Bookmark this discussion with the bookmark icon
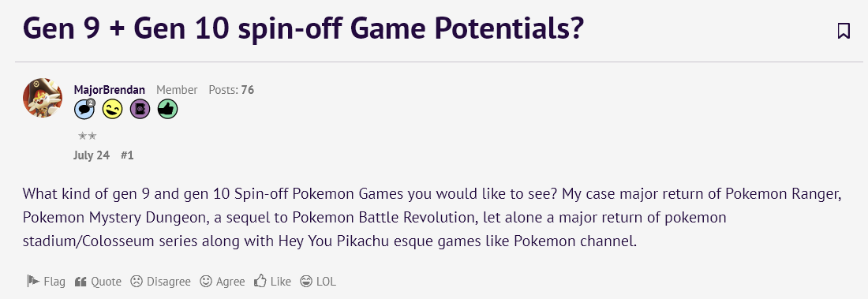868x299 pixels. pyautogui.click(x=844, y=31)
